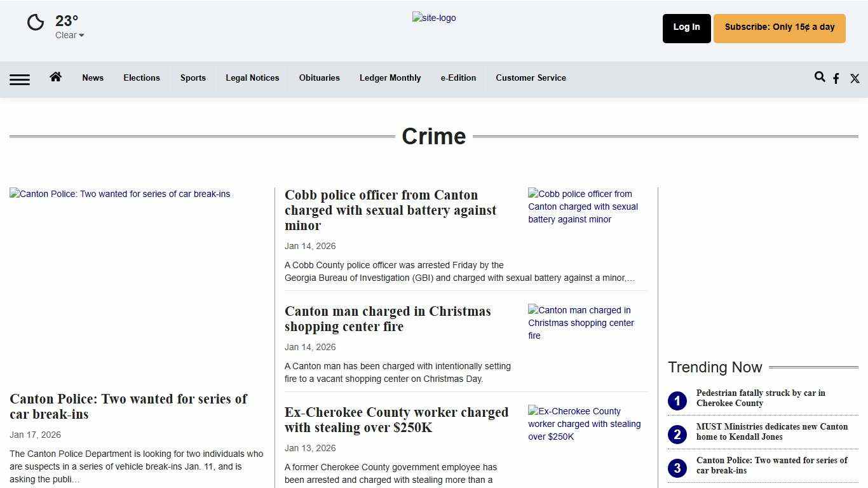The image size is (868, 488).
Task: Click the Cobb police officer article thumbnail
Action: (x=583, y=207)
